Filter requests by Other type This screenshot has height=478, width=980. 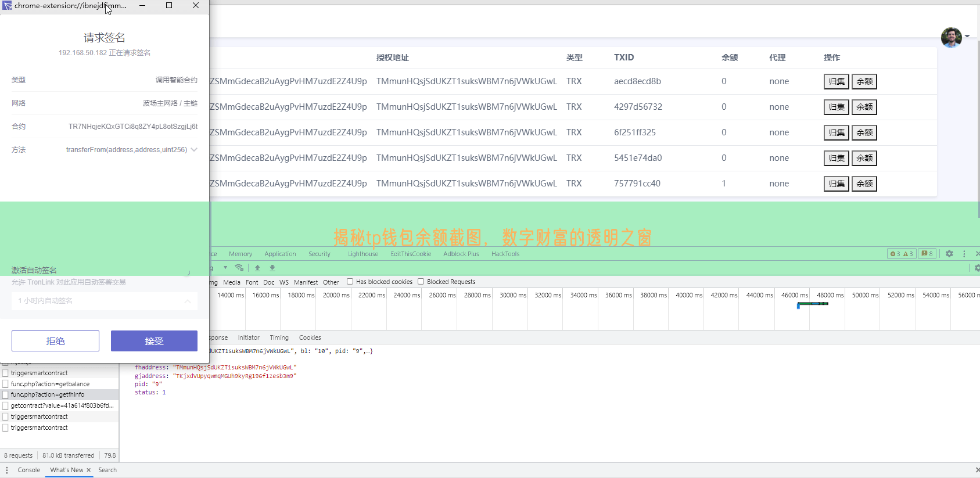pyautogui.click(x=331, y=282)
